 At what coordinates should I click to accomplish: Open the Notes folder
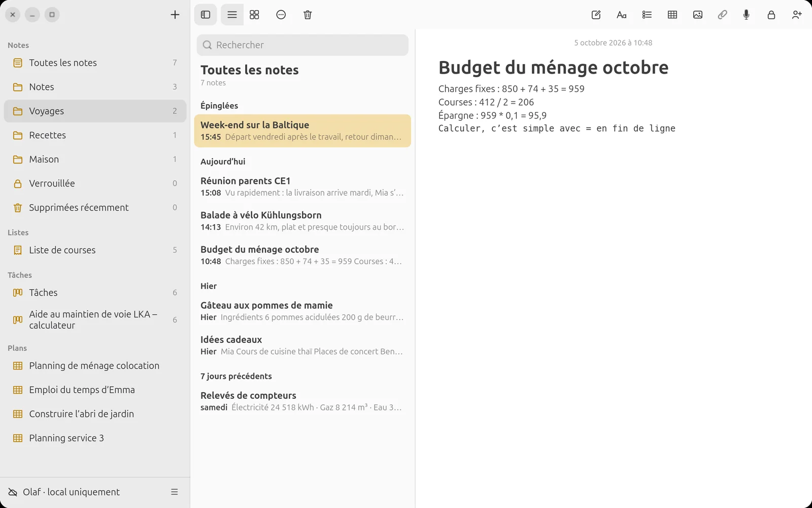coord(95,87)
